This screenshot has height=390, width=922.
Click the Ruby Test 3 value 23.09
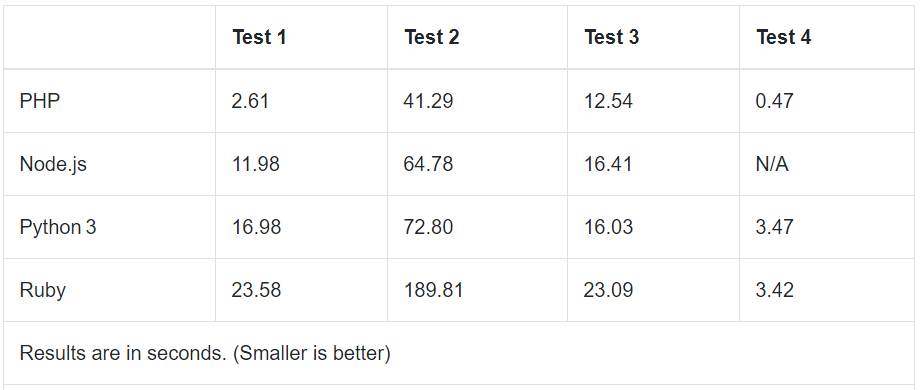tap(608, 290)
